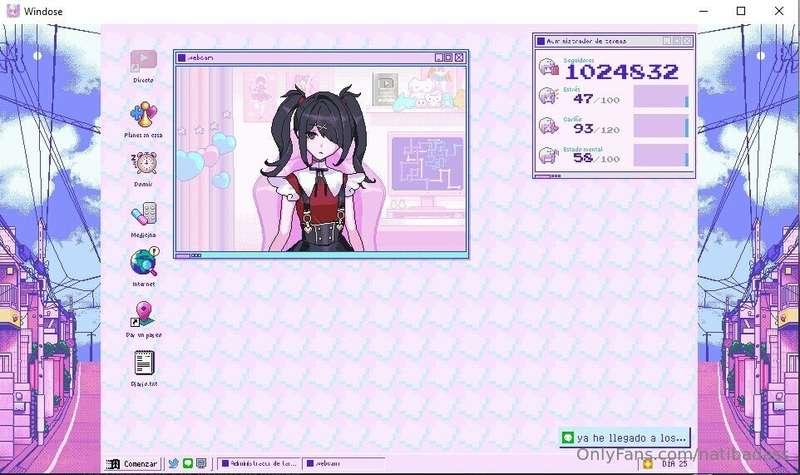
Task: Click the Estrés value 47/100
Action: click(596, 99)
